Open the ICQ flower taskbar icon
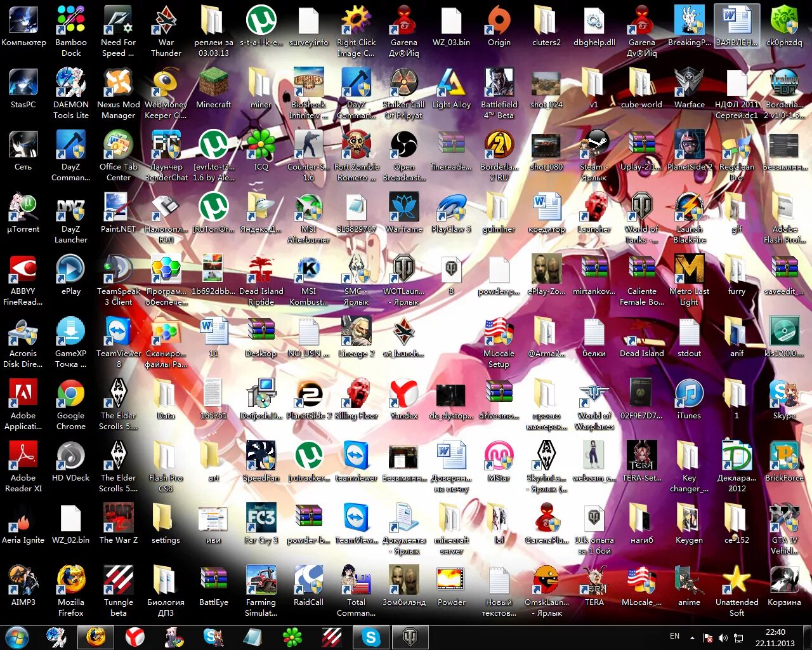 coord(292,637)
